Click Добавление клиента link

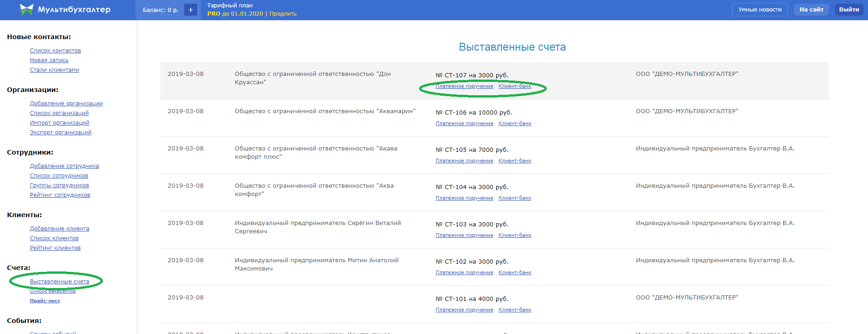pyautogui.click(x=59, y=229)
